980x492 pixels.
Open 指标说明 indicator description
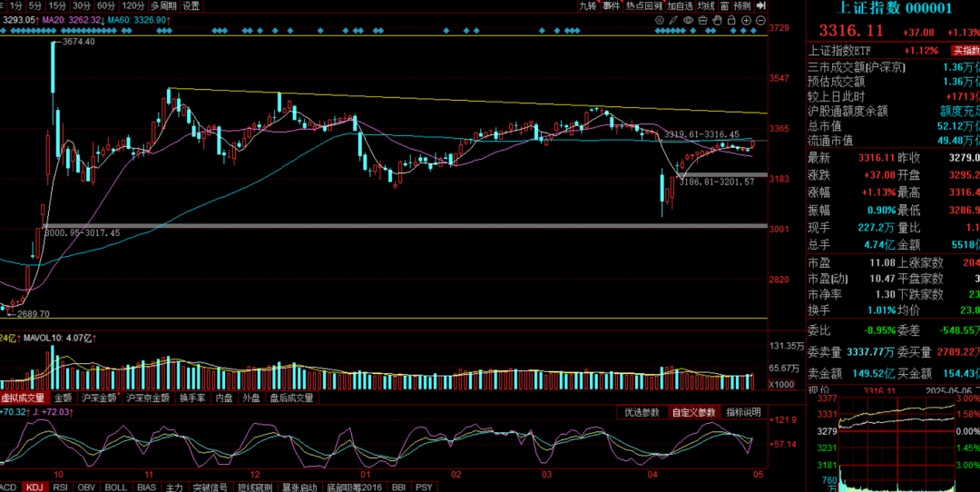point(743,412)
